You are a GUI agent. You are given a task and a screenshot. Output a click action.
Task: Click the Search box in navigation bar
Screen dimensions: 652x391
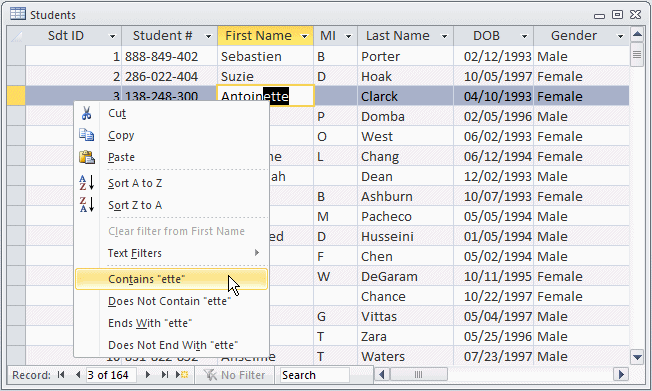point(314,375)
